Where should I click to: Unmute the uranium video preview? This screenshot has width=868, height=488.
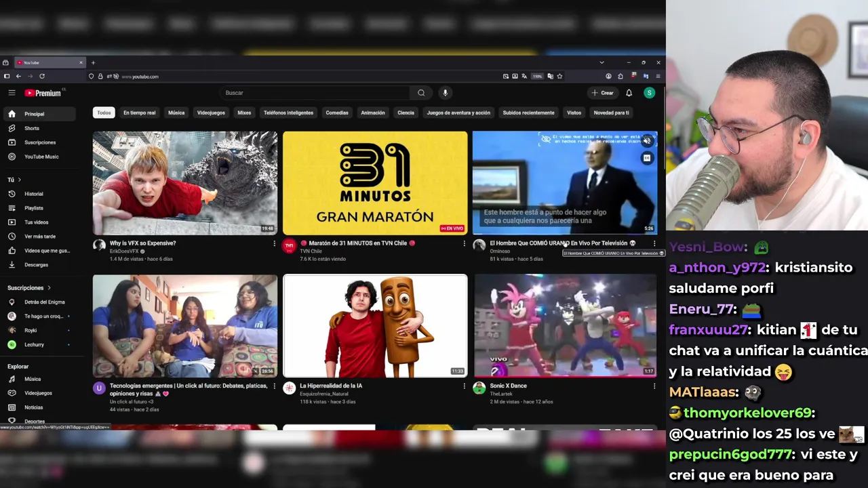pos(647,141)
